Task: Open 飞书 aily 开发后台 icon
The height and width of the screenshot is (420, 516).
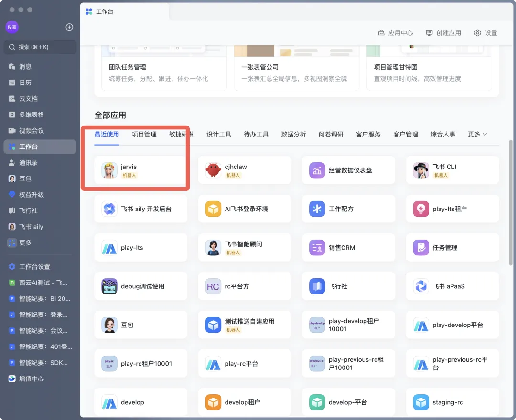Action: point(109,209)
